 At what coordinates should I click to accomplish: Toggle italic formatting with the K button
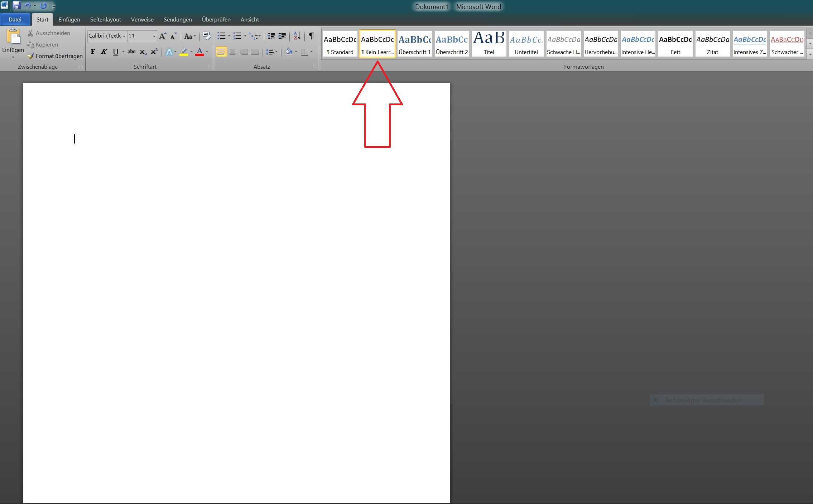(x=104, y=52)
